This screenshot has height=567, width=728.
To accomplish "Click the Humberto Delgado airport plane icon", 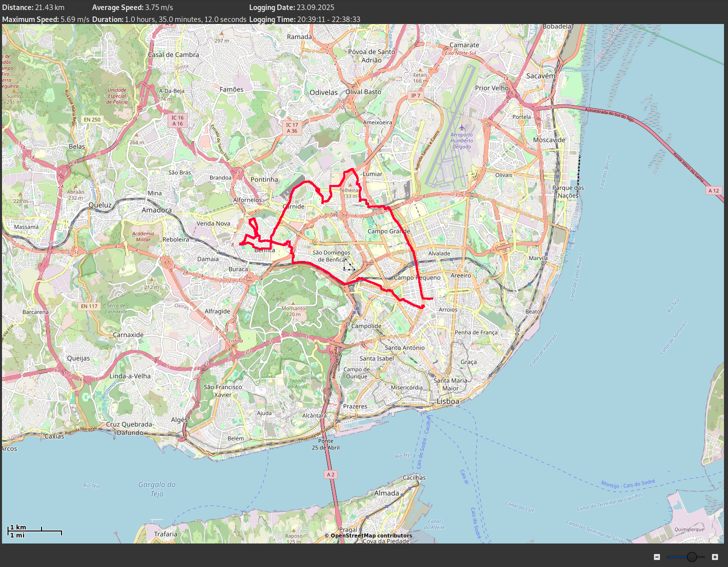I will coord(462,127).
